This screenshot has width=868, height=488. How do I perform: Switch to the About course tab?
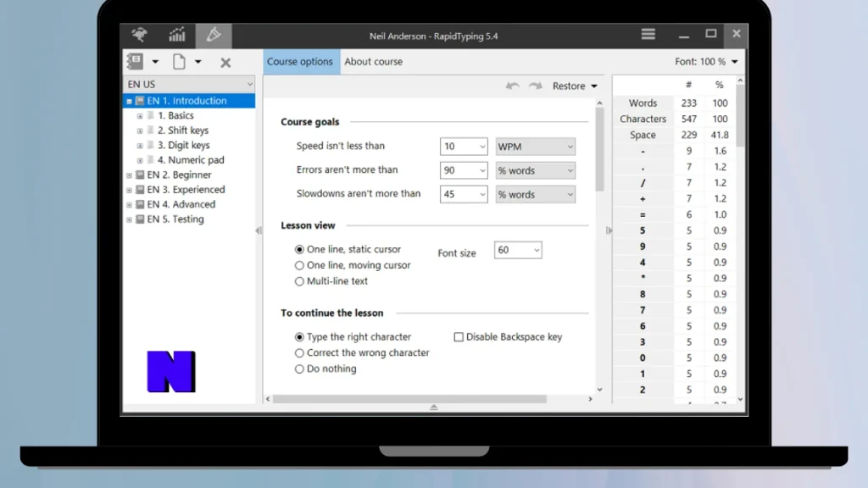[x=374, y=61]
